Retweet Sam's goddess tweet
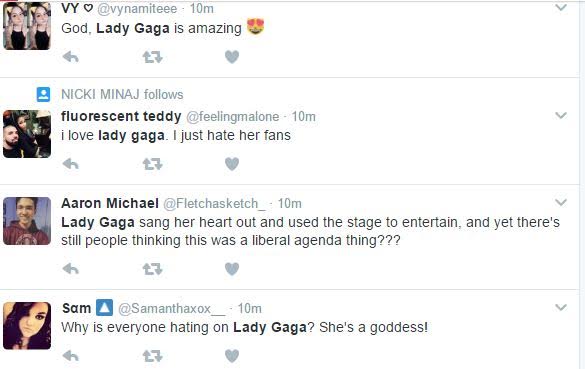 (x=152, y=356)
